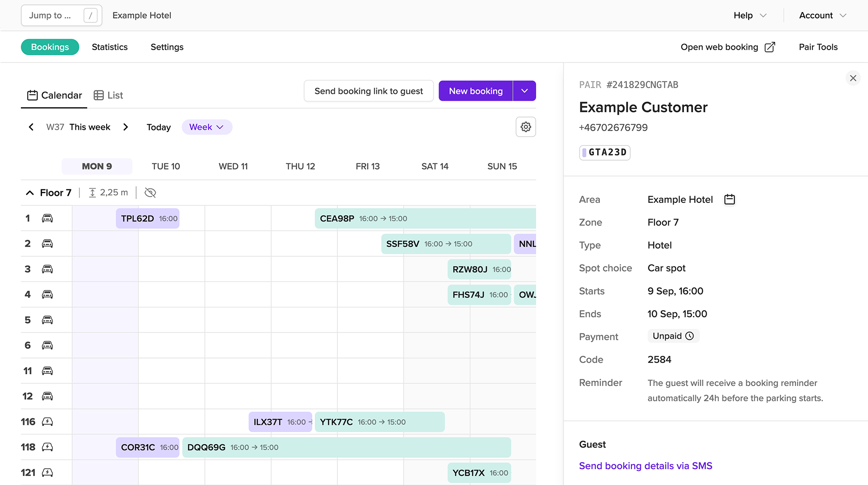This screenshot has height=485, width=868.
Task: Click Send booking link to guest
Action: pos(368,91)
